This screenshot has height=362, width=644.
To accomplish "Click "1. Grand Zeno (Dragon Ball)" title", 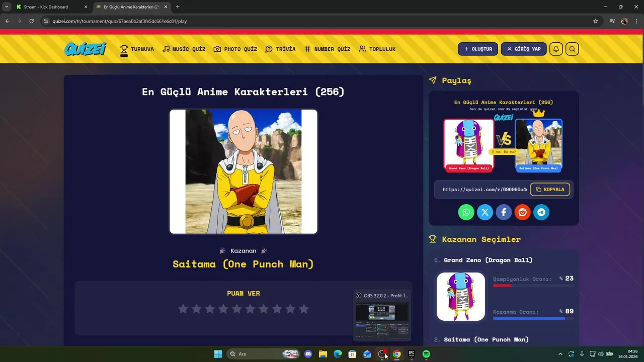I will pos(483,260).
